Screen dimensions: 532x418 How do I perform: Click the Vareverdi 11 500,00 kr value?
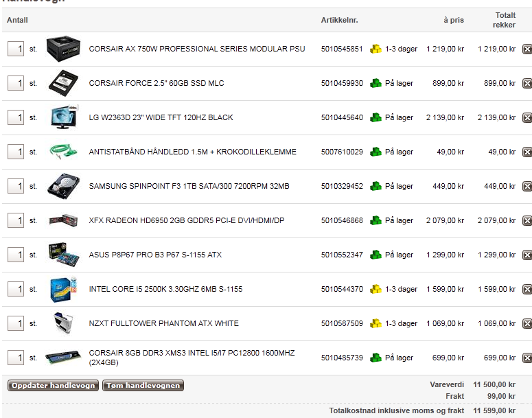(494, 384)
